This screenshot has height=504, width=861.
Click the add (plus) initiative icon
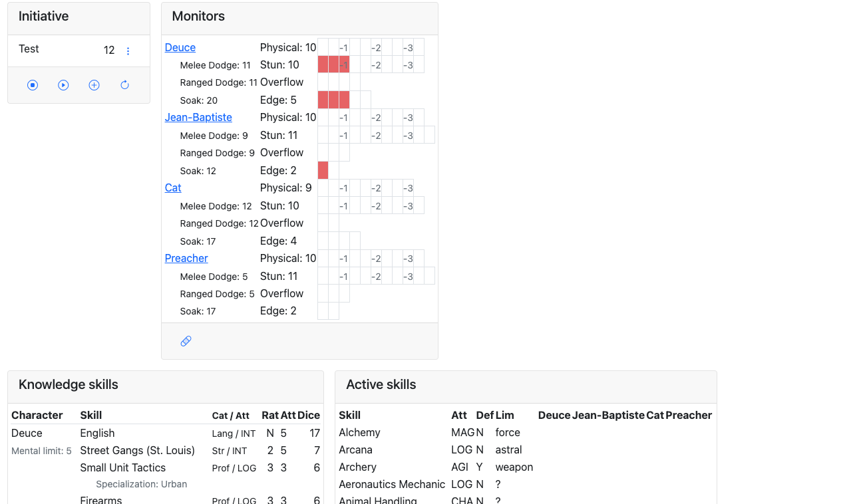pos(94,85)
